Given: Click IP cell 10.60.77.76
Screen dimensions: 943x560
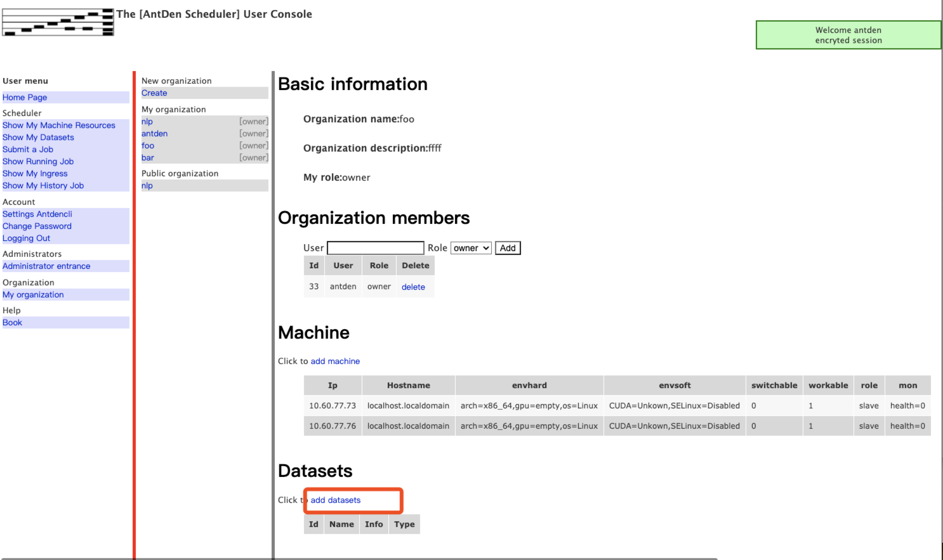Looking at the screenshot, I should [x=333, y=426].
